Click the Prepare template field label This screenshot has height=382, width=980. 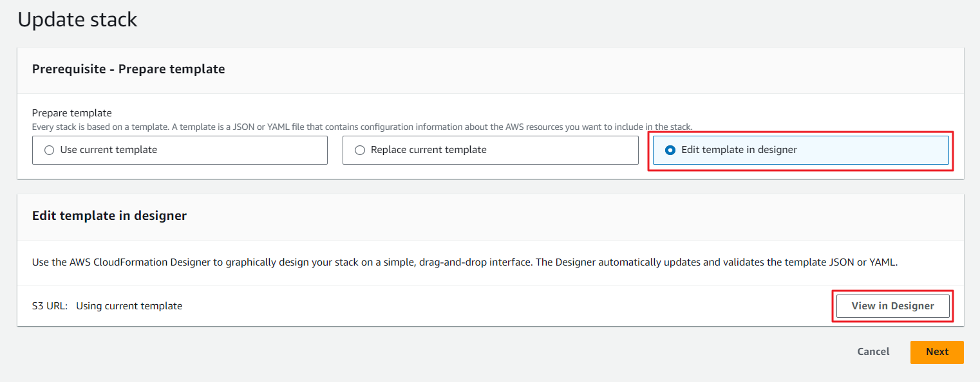[71, 113]
